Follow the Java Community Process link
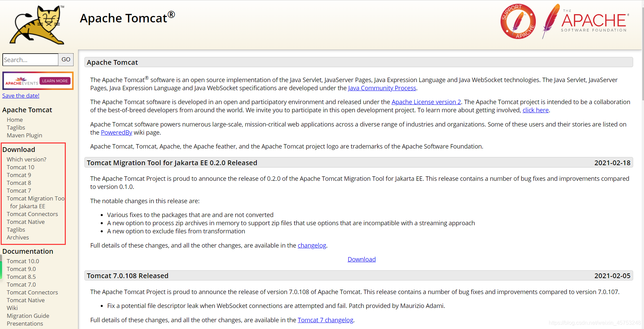This screenshot has width=644, height=329. point(382,88)
